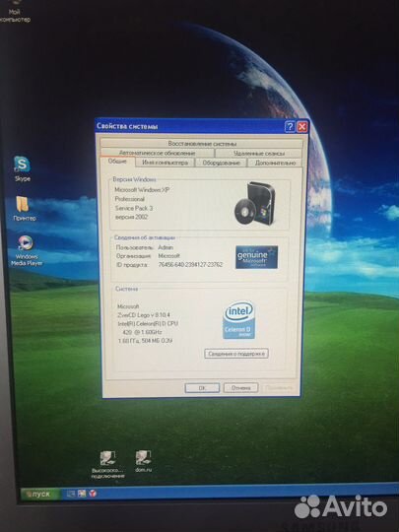
Task: Click the red Yandex quick launch icon
Action: pos(93,493)
